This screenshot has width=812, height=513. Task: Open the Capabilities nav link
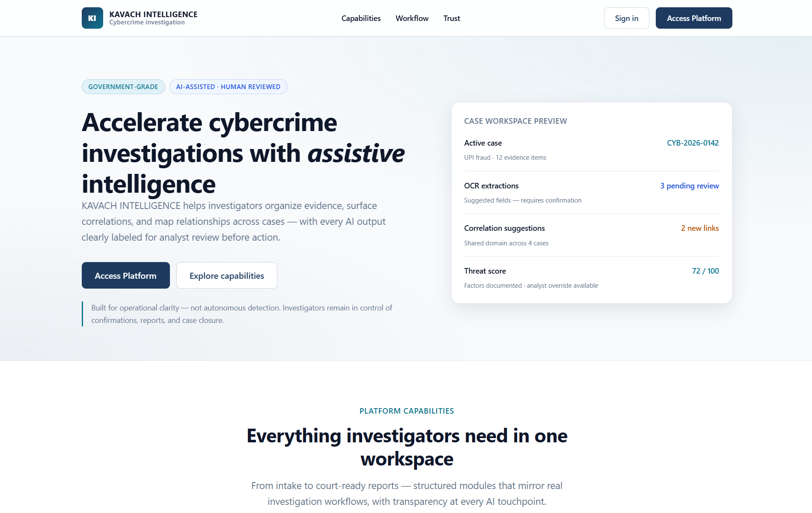click(361, 18)
